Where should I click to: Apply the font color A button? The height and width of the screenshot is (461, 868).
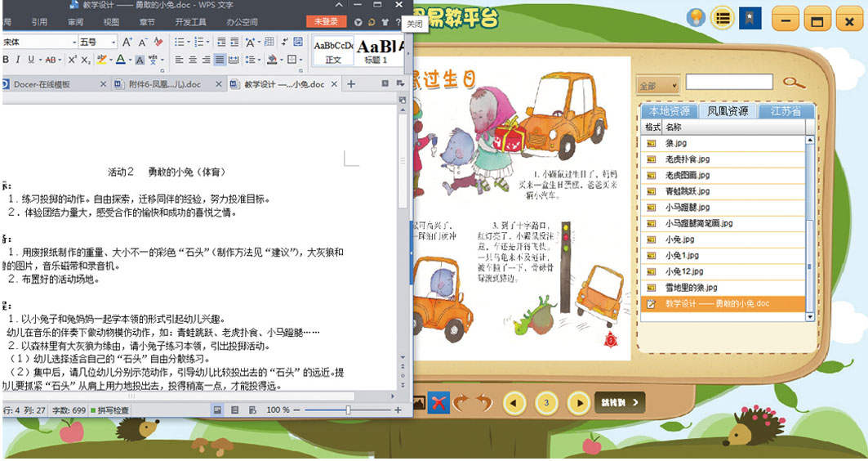[x=121, y=60]
